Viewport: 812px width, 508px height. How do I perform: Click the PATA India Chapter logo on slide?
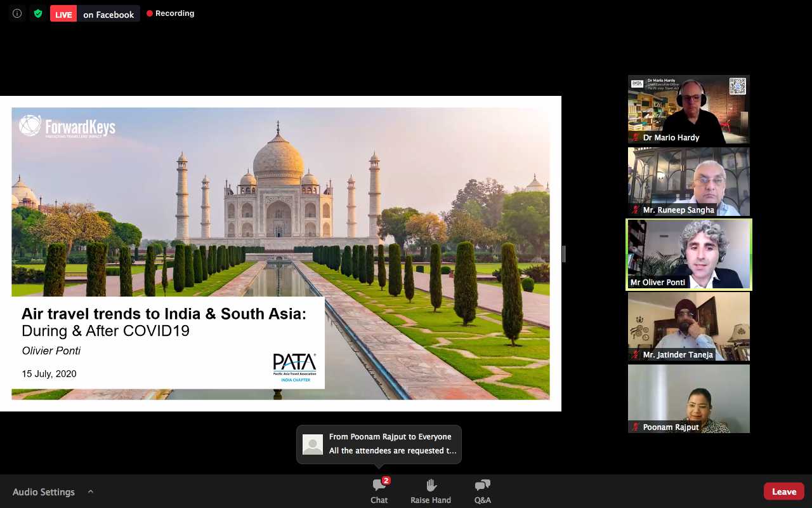pos(295,367)
